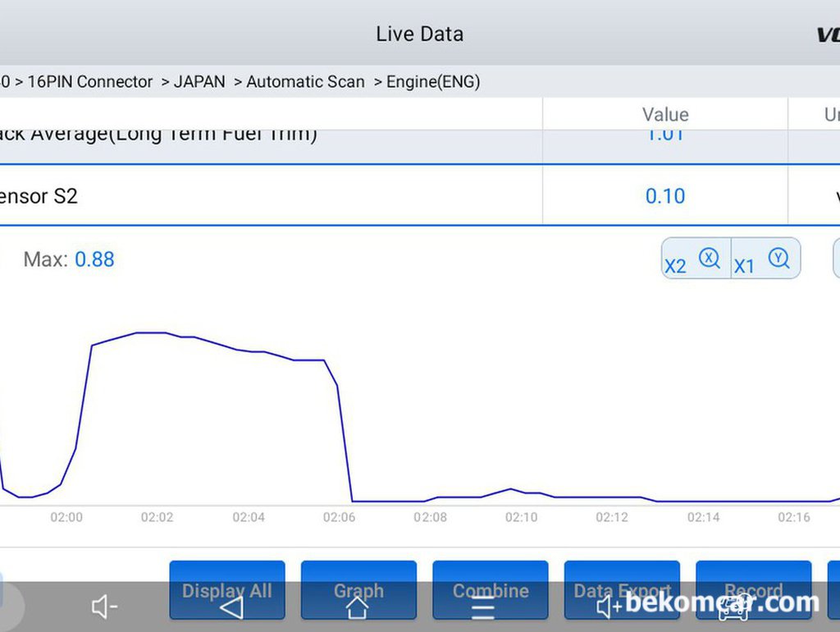Tap the Combine button
Image resolution: width=840 pixels, height=632 pixels.
(491, 589)
